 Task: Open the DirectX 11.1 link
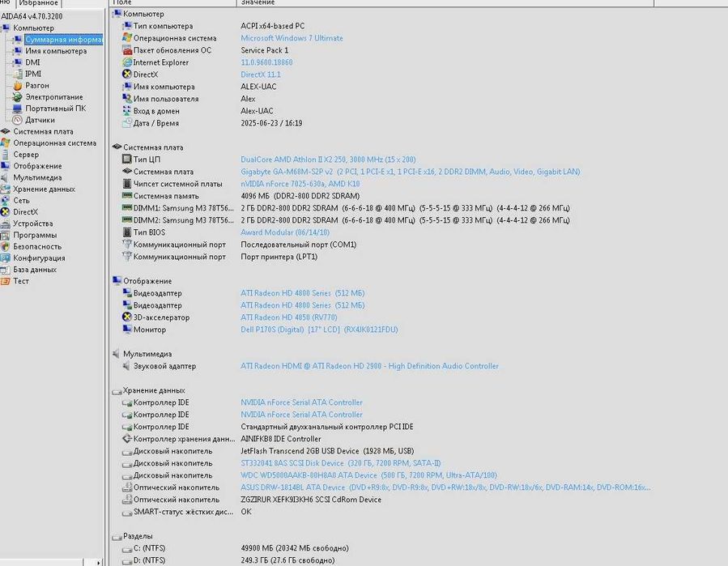point(261,74)
